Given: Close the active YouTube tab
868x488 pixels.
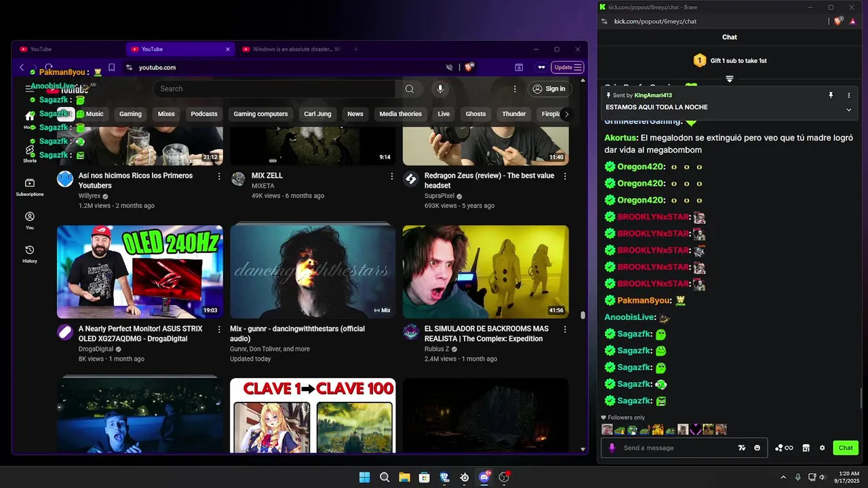Looking at the screenshot, I should click(x=227, y=49).
